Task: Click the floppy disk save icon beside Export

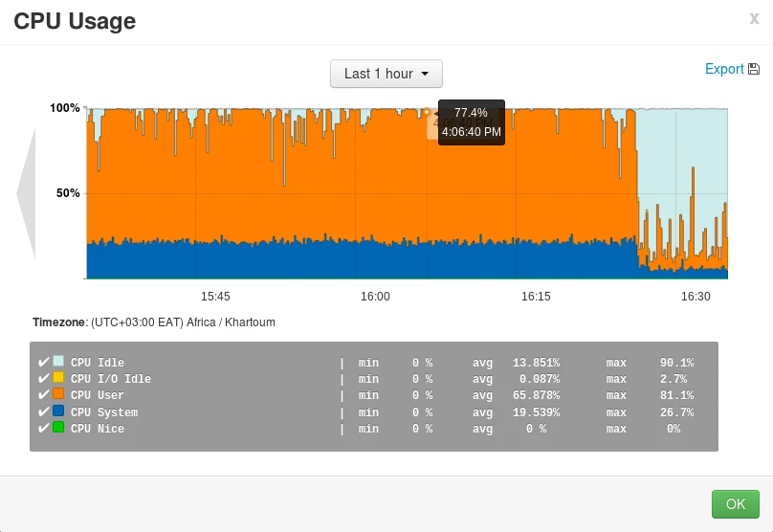Action: [754, 69]
